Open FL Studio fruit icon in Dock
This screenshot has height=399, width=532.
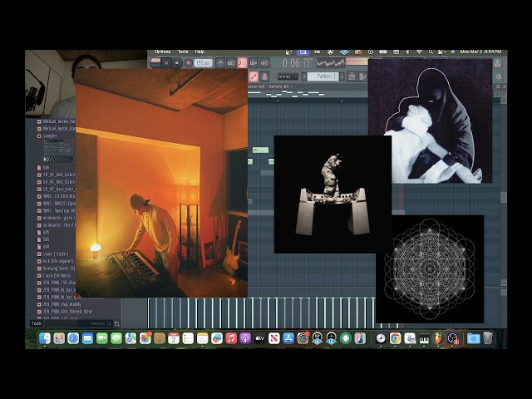click(x=438, y=338)
